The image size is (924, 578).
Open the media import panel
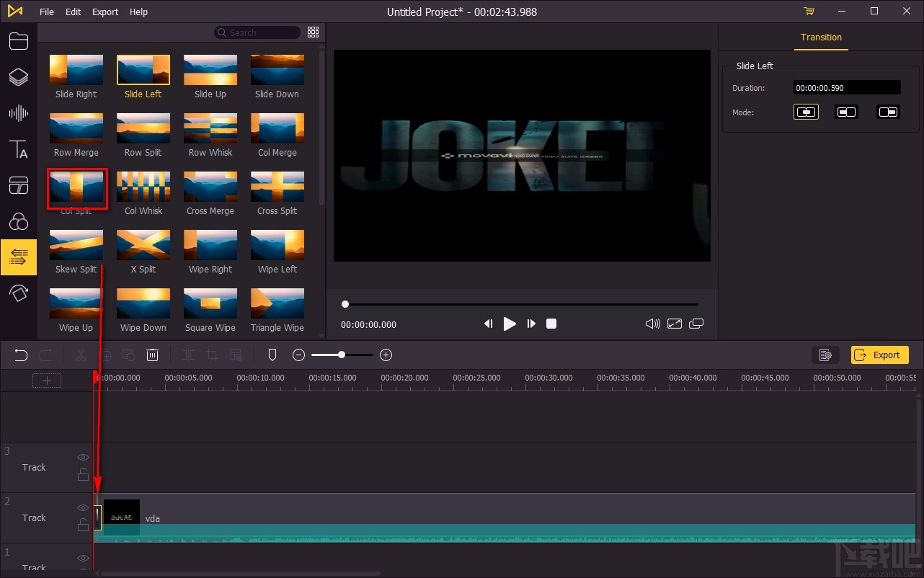(19, 41)
